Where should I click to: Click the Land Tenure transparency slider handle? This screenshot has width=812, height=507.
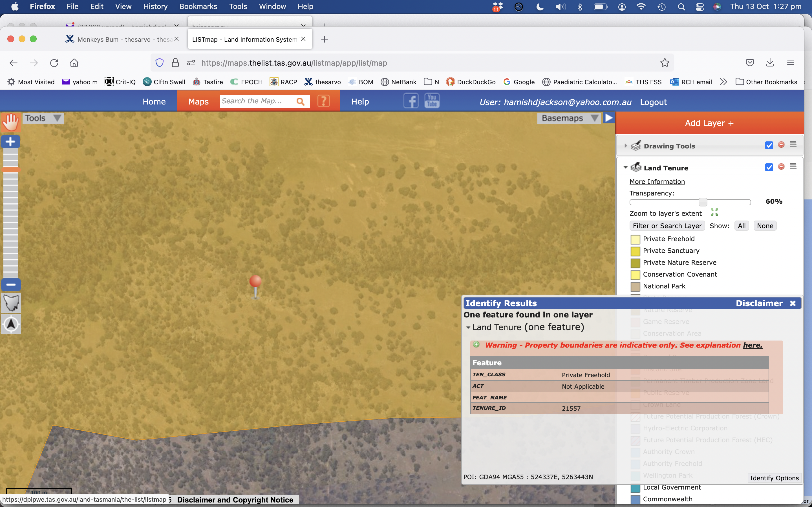703,202
